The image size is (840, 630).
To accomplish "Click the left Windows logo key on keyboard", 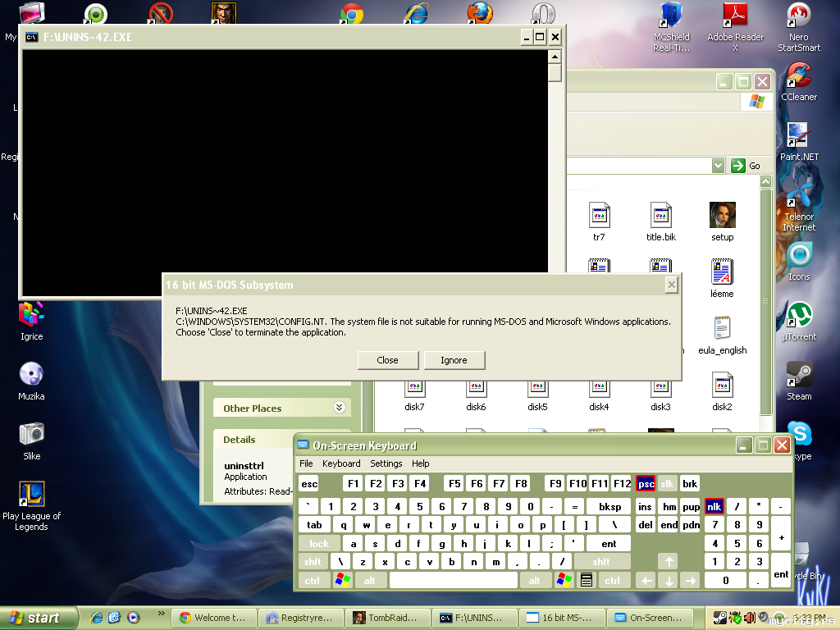I will pos(342,580).
